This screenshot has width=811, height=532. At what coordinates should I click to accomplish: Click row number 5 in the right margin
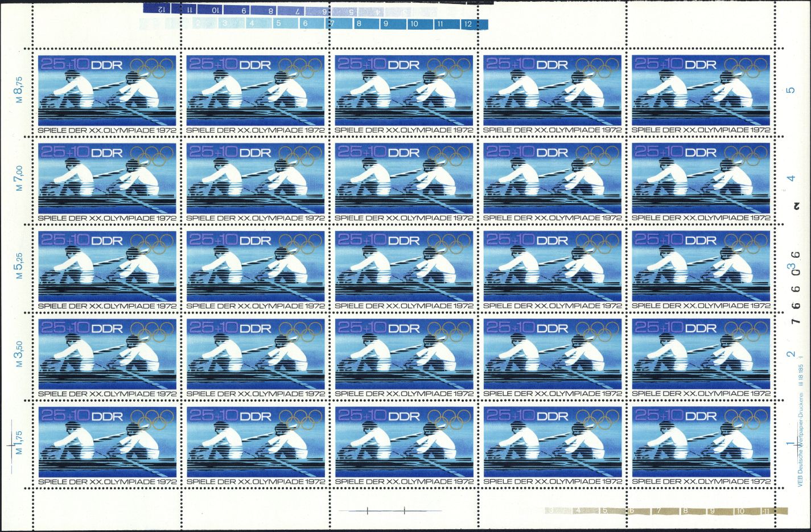[790, 91]
